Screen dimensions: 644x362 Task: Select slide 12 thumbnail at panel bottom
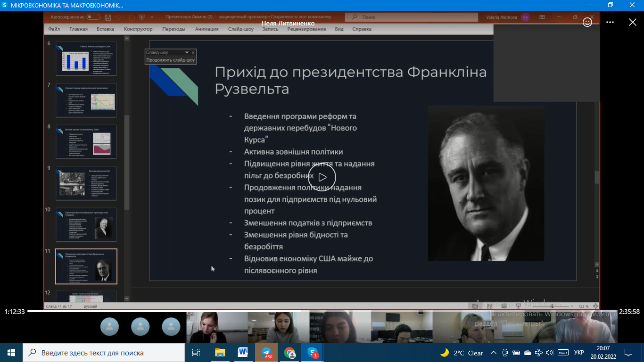pos(86,296)
